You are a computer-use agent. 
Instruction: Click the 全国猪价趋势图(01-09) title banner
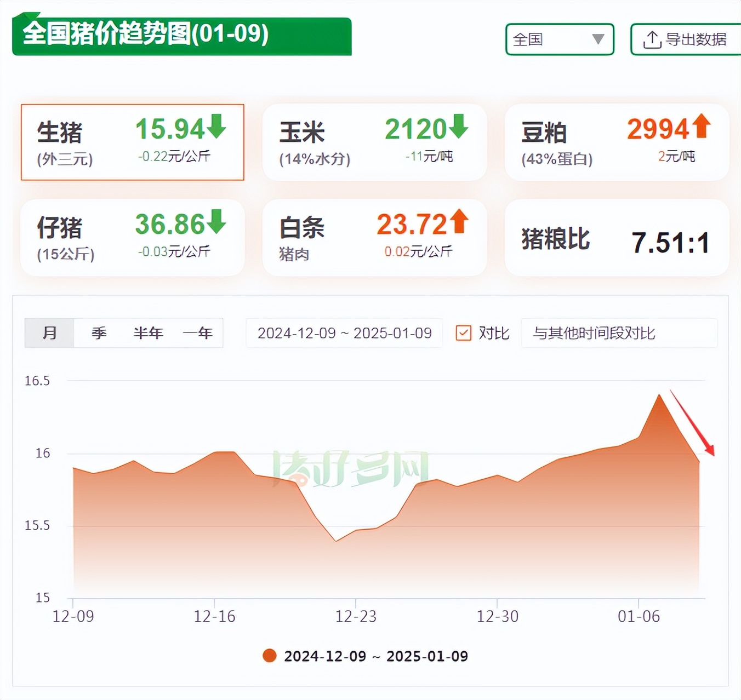[x=182, y=36]
